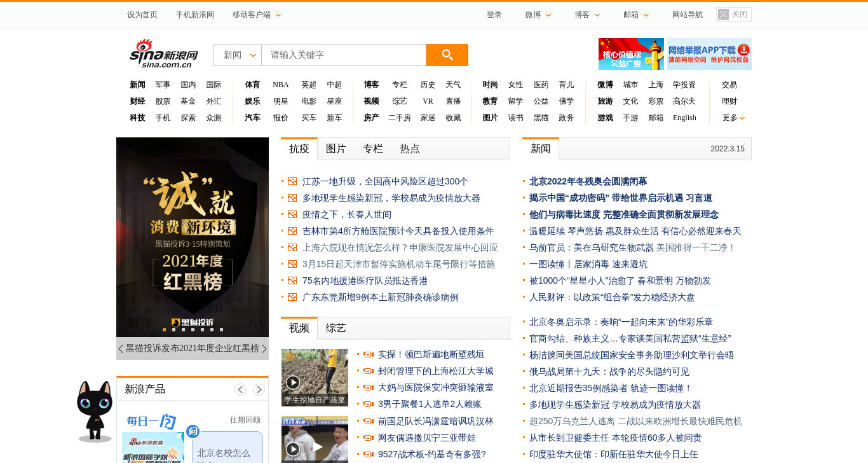Viewport: 868px width, 463px height.
Task: Open 人民财评 headline
Action: pos(612,297)
